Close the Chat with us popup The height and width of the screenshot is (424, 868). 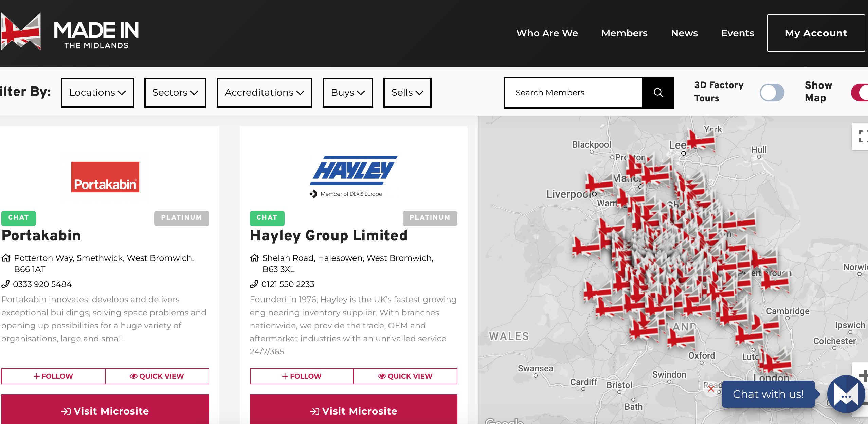click(x=711, y=389)
